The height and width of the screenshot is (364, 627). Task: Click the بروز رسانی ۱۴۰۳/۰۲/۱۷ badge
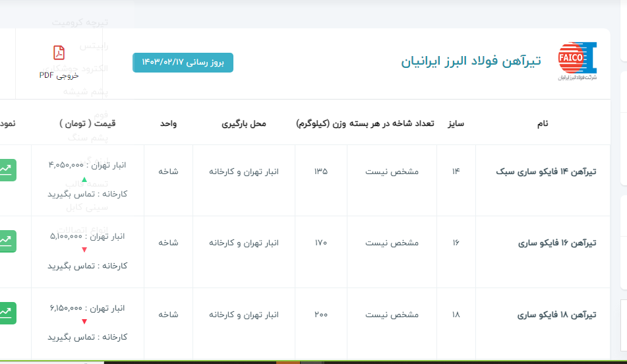[183, 63]
